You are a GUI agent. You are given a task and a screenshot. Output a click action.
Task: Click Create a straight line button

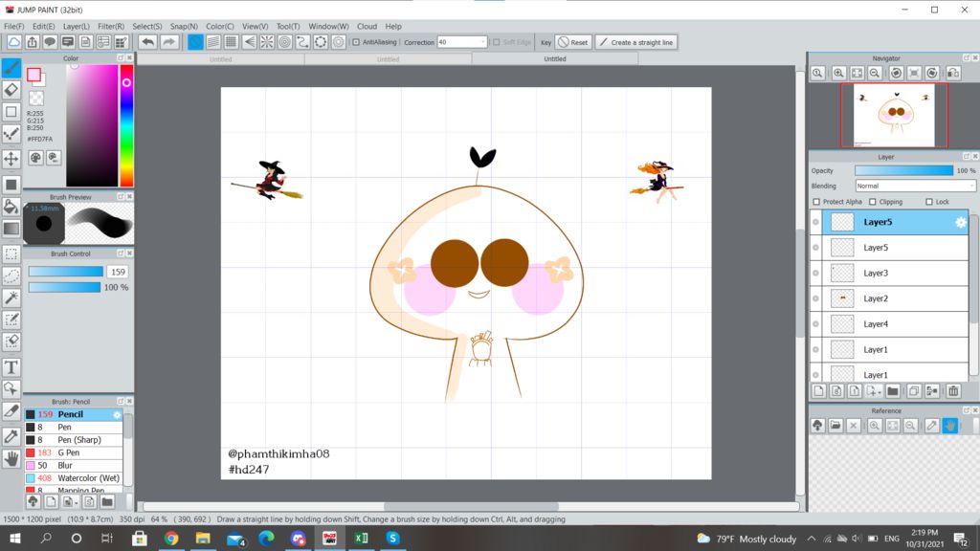click(x=636, y=42)
